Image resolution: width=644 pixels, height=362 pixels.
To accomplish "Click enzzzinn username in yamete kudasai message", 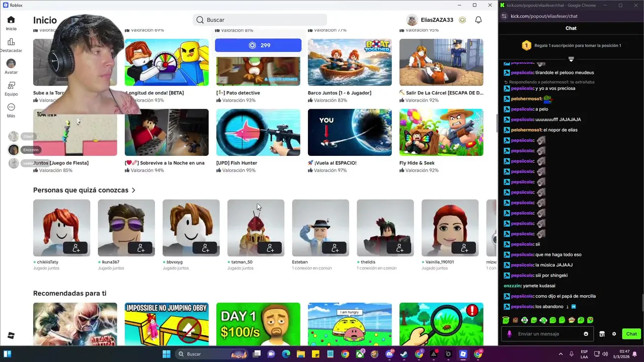I will click(512, 286).
